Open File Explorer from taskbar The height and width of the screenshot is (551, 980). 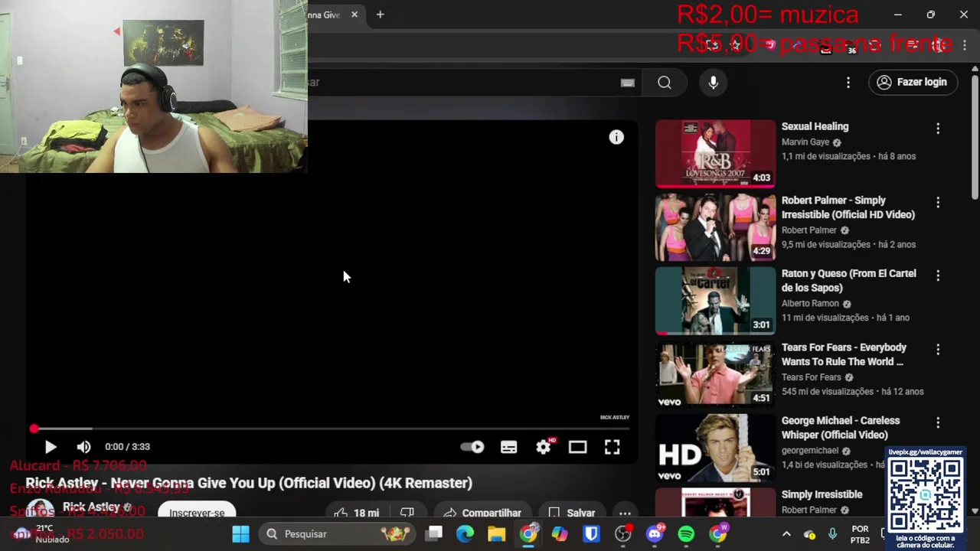497,534
